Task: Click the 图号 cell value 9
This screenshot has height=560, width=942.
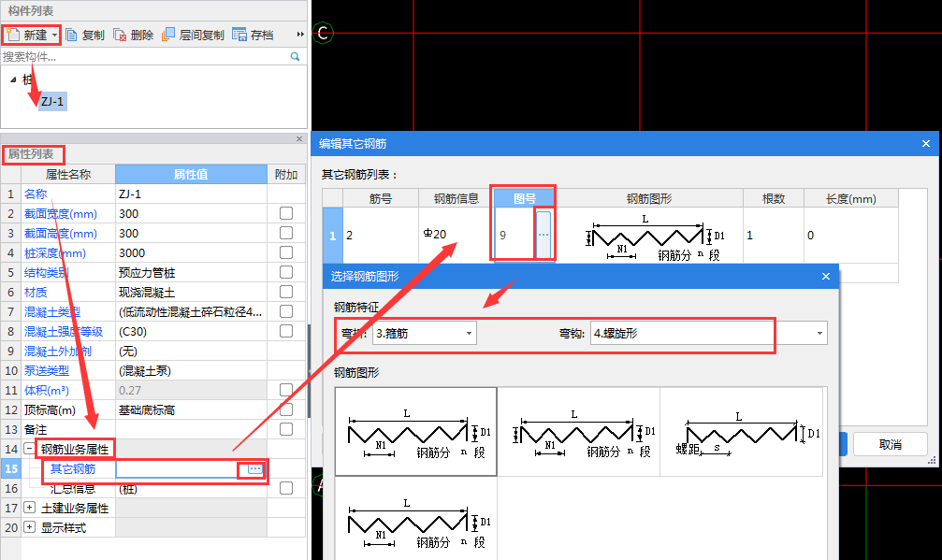Action: (x=514, y=236)
